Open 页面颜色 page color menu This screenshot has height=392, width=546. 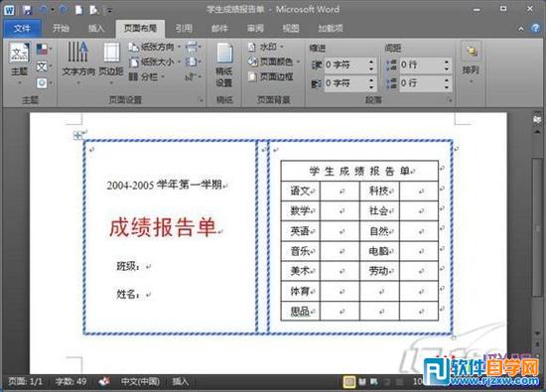[274, 62]
